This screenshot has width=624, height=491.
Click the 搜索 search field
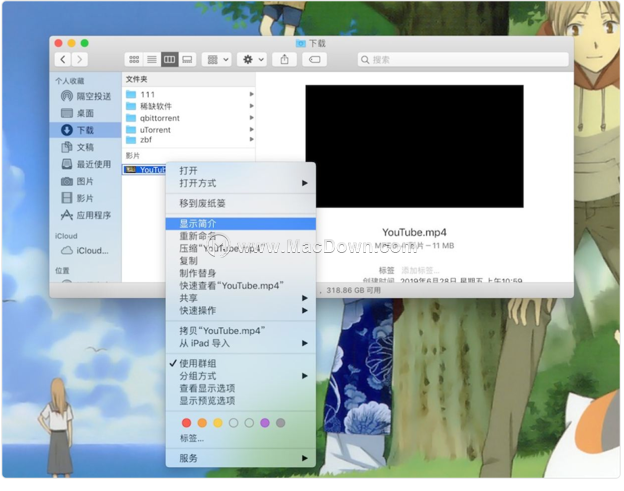coord(463,60)
